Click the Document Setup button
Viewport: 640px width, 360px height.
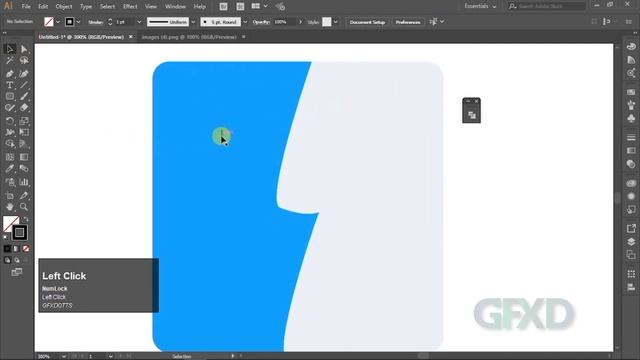coord(367,22)
